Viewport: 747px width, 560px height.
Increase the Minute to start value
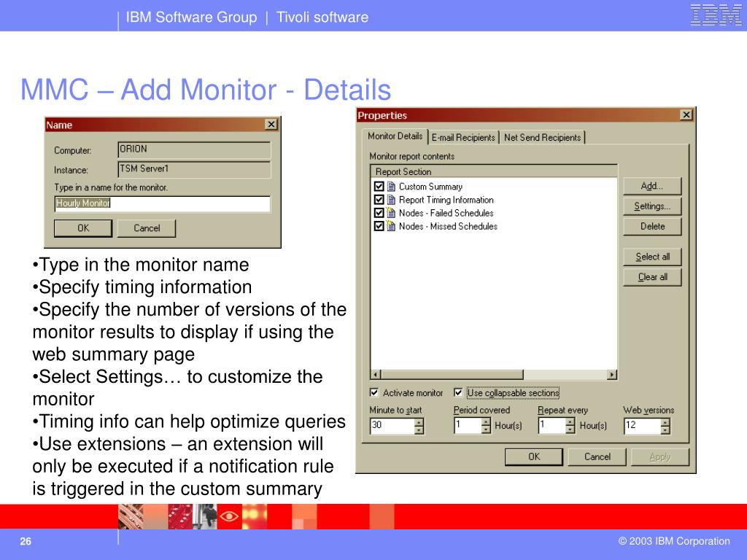[419, 421]
